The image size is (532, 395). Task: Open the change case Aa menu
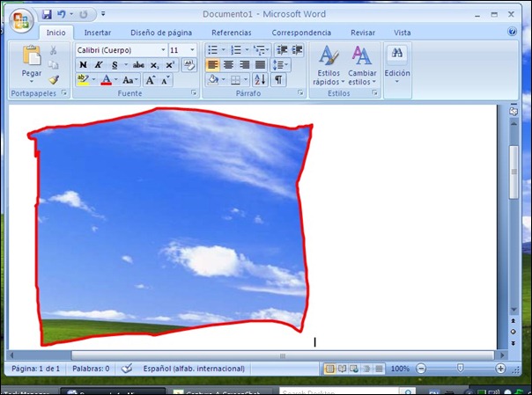tap(130, 80)
